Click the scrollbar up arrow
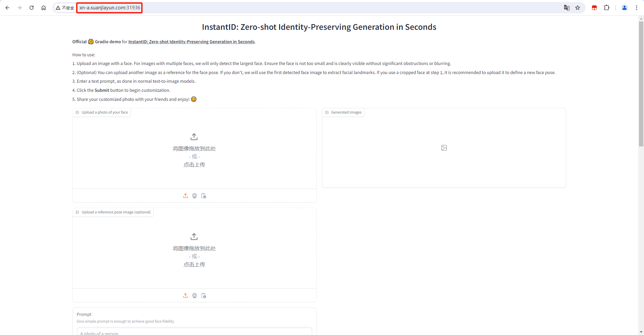Screen dimensions: 644x335 pyautogui.click(x=641, y=19)
